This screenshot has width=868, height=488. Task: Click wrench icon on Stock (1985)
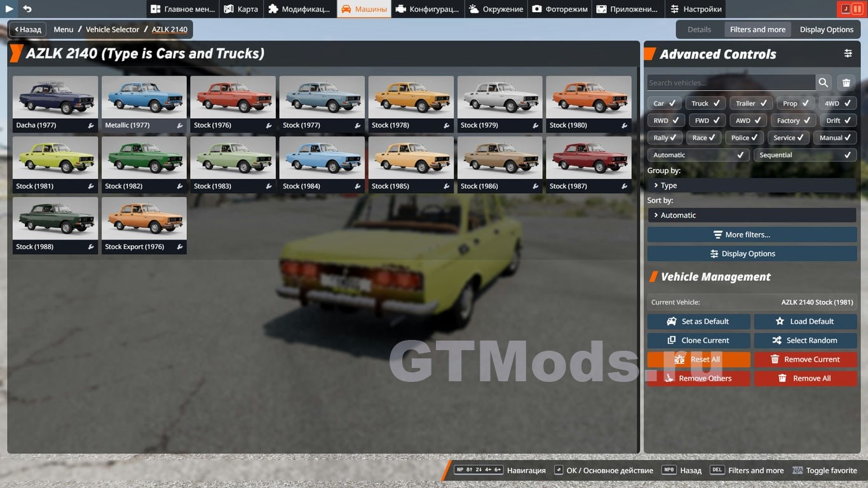[x=447, y=187]
